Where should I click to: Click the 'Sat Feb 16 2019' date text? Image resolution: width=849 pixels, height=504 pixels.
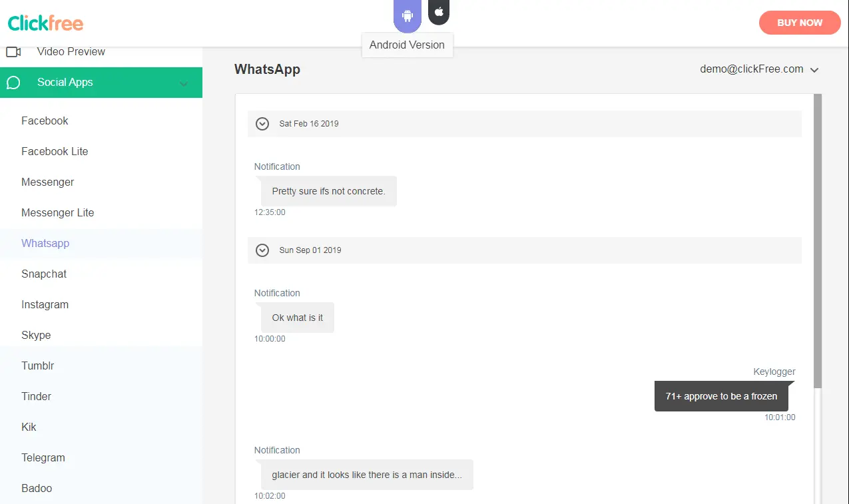pyautogui.click(x=309, y=124)
